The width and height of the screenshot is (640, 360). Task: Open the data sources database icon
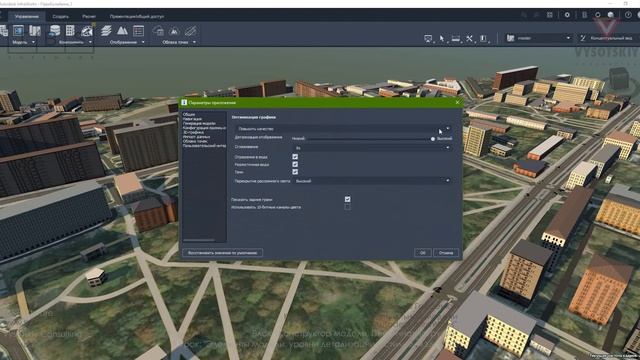click(54, 31)
